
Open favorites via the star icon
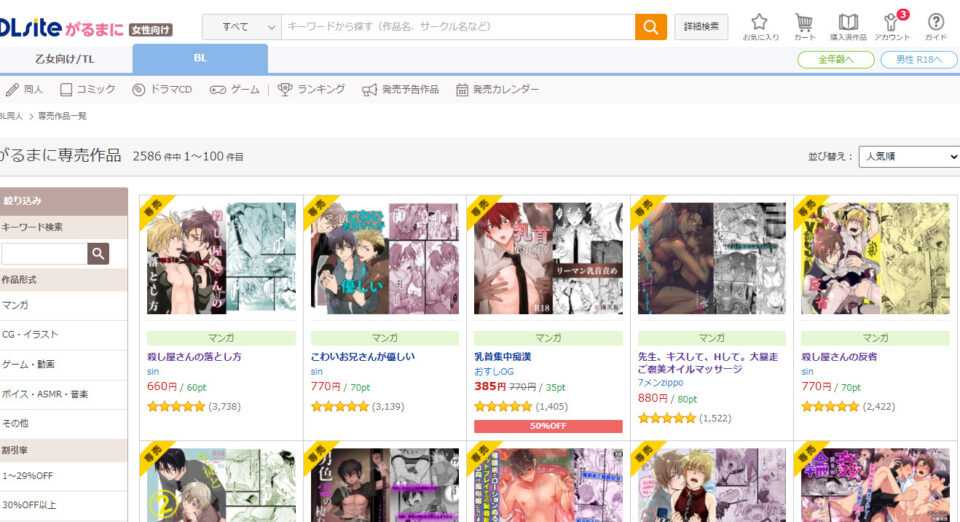[760, 27]
